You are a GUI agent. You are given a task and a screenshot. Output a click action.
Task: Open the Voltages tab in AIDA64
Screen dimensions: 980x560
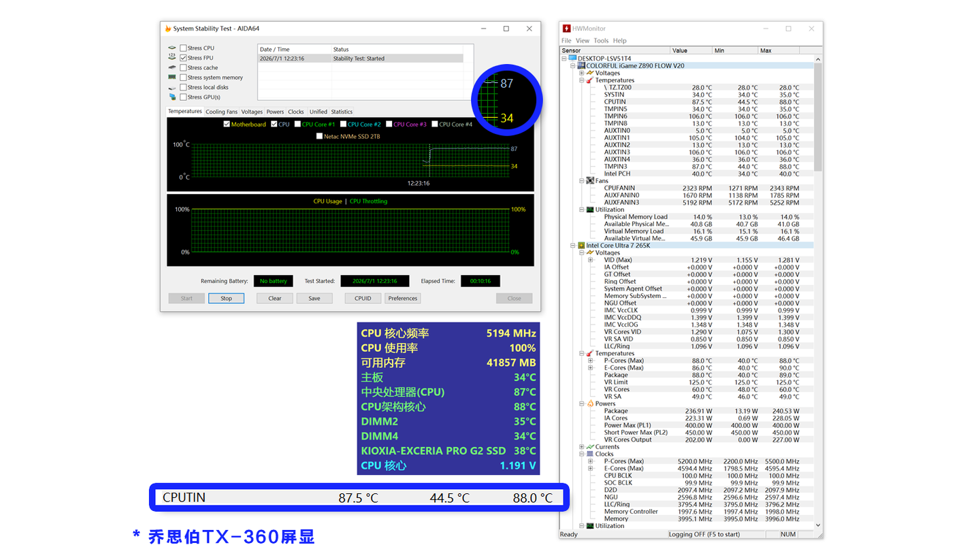click(x=252, y=112)
